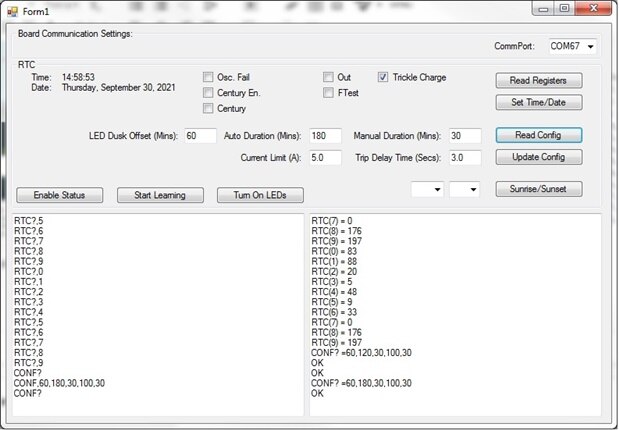Viewport: 619px width, 430px height.
Task: Toggle the Osc. Fail checkbox
Action: [208, 77]
